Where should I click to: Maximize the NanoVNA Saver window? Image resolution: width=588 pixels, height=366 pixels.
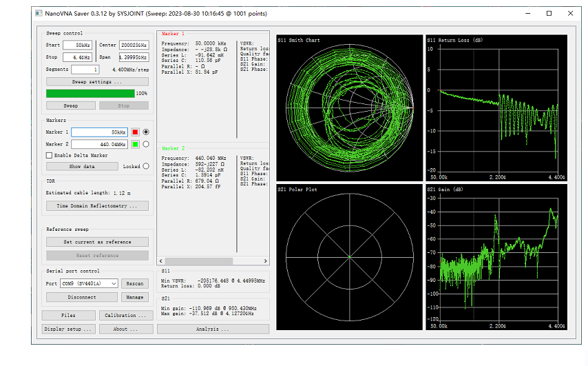point(549,14)
